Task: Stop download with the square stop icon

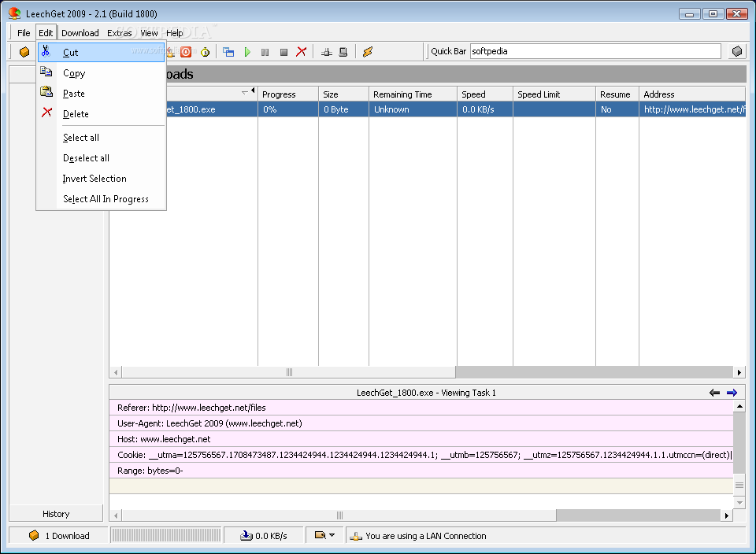Action: click(x=283, y=52)
